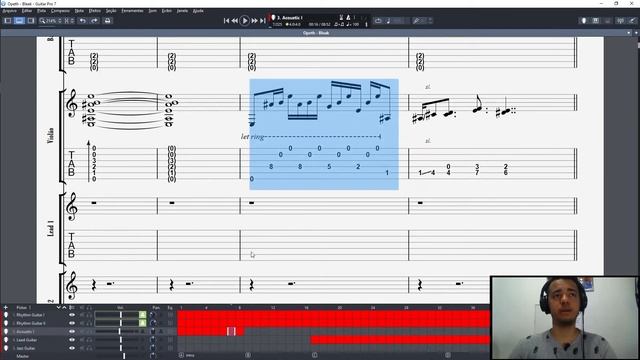The image size is (640, 360).
Task: Hide the Rhythm Guitar I track
Action: [72, 315]
